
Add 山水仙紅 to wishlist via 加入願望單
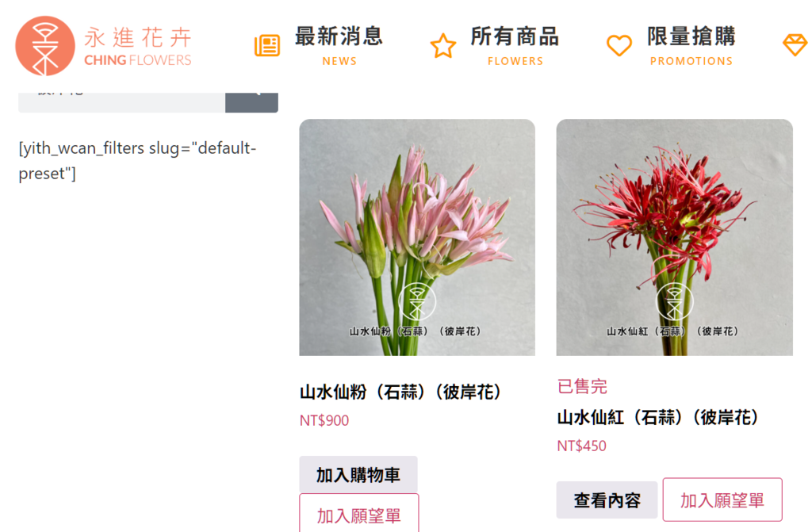point(722,499)
